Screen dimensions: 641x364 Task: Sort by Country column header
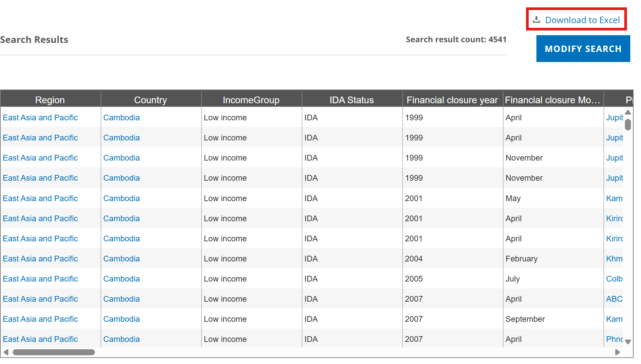point(151,100)
